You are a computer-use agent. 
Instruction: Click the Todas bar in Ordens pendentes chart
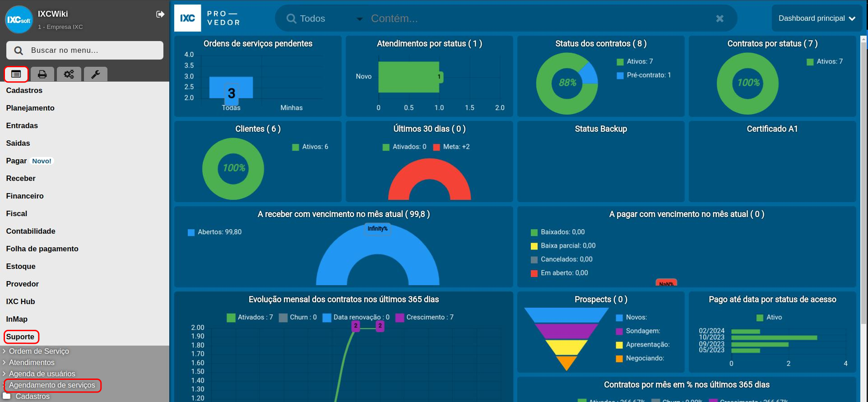[231, 88]
